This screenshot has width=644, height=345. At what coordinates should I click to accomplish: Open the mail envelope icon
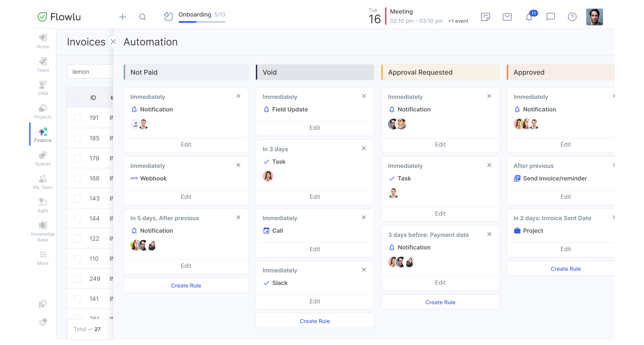coord(507,17)
